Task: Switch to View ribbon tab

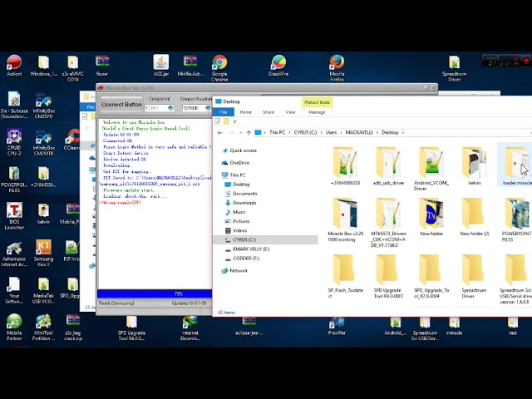Action: coord(290,112)
